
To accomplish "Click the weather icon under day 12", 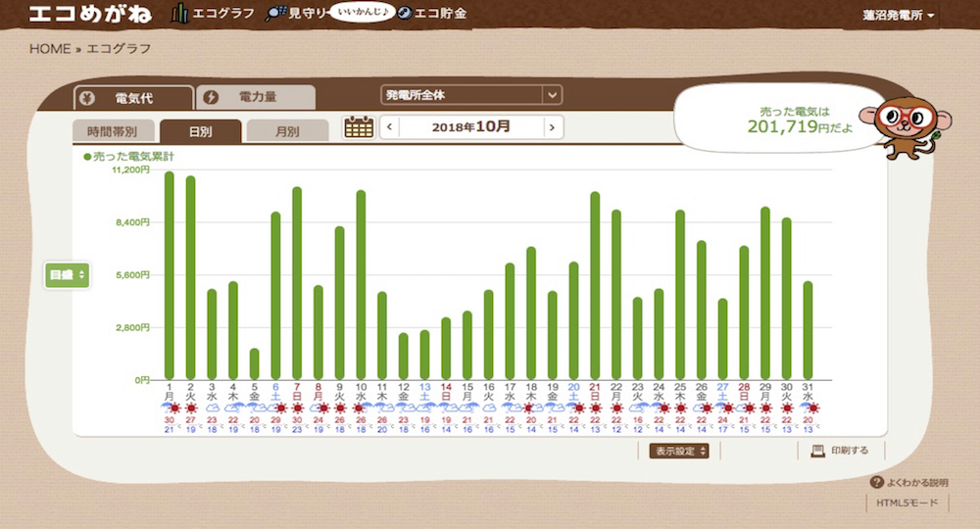I will coord(403,409).
